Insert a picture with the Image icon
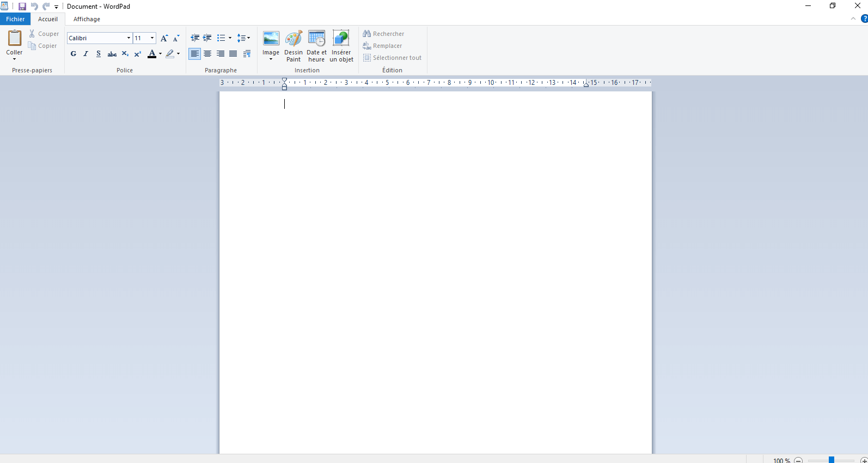This screenshot has width=868, height=463. [x=271, y=39]
